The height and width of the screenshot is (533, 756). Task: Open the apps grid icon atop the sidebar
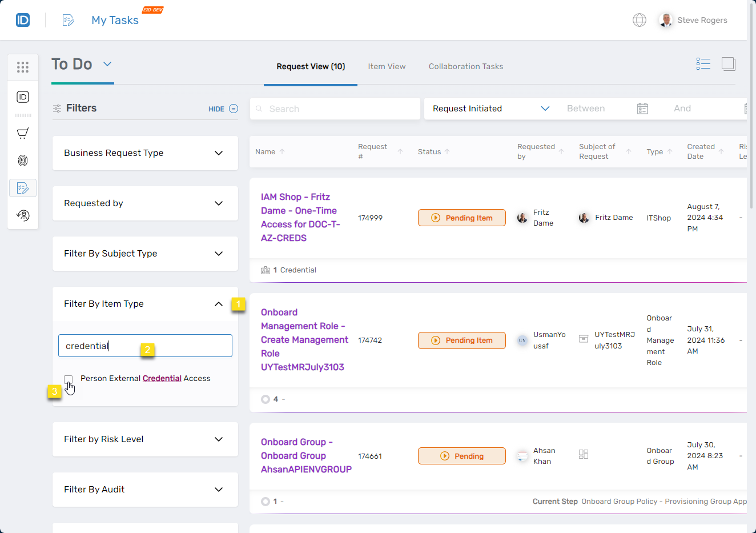23,67
